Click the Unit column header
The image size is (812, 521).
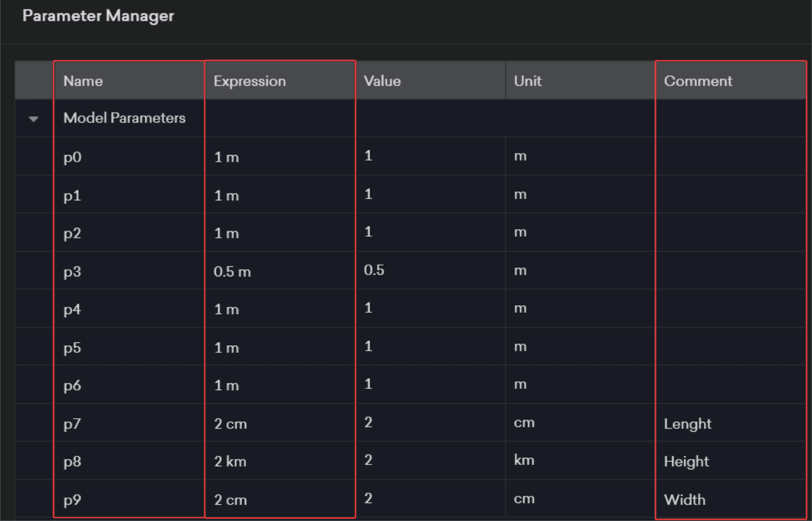coord(528,81)
